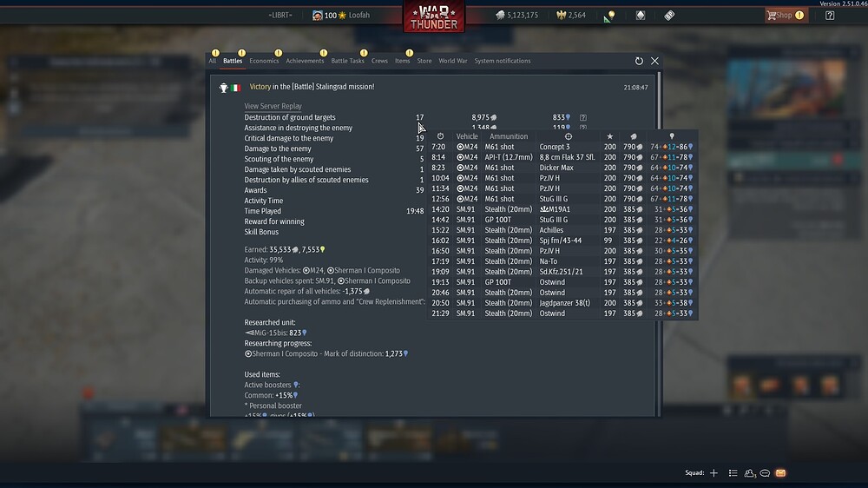The width and height of the screenshot is (868, 488).
Task: Click the Silver Lions balance 5,123,175
Action: [x=517, y=15]
